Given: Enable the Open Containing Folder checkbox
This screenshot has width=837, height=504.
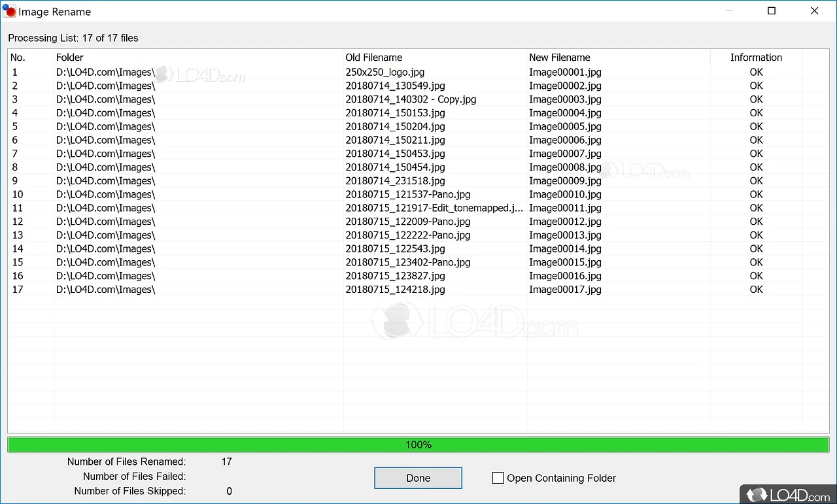Looking at the screenshot, I should [498, 478].
